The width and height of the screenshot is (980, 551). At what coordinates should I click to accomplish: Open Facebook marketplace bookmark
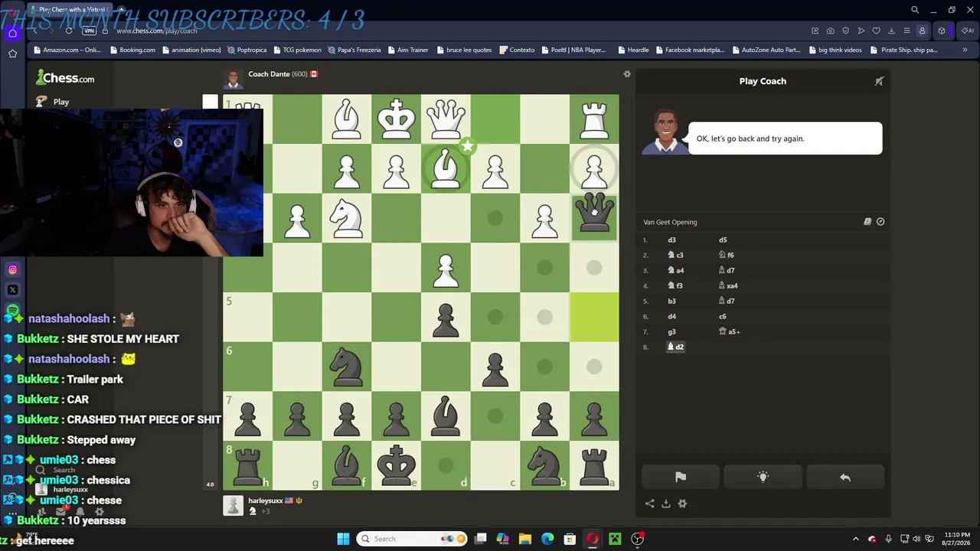(x=689, y=51)
